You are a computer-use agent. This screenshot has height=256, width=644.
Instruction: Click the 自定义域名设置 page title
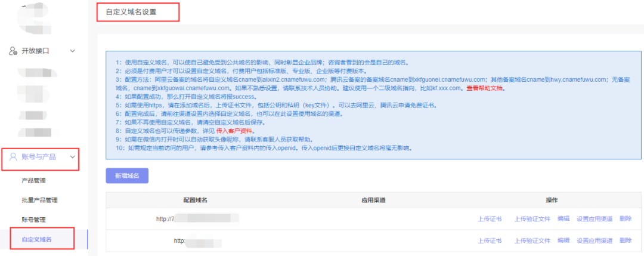click(x=131, y=12)
